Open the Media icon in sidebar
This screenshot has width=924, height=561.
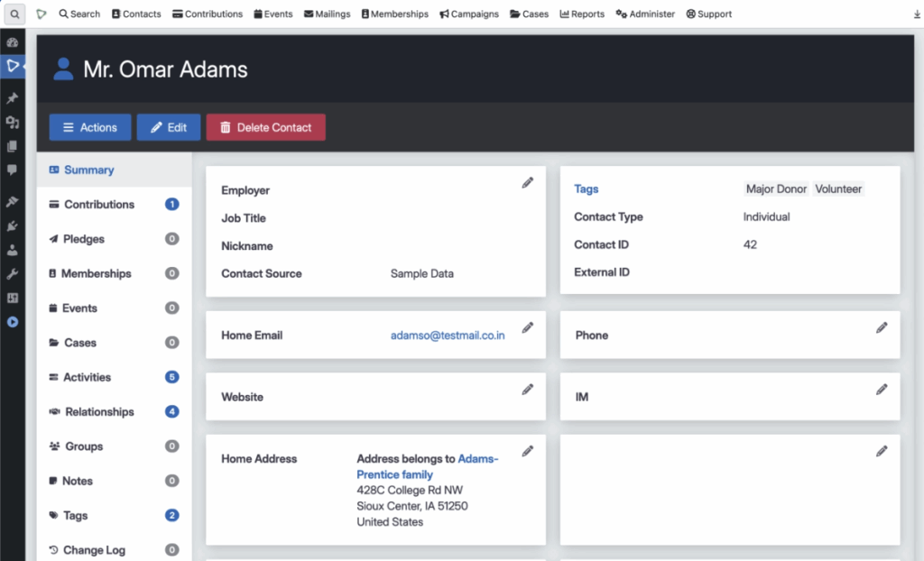click(x=13, y=123)
